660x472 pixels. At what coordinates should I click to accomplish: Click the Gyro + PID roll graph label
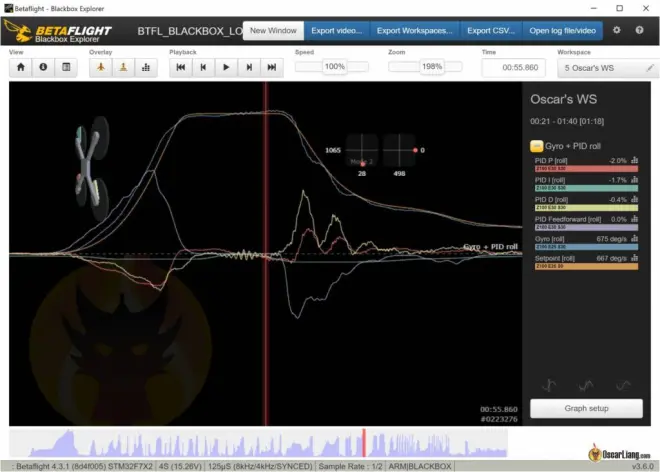[490, 246]
